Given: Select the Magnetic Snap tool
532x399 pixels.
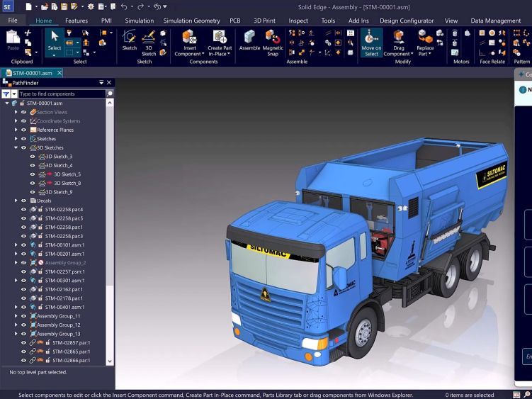Looking at the screenshot, I should tap(273, 39).
